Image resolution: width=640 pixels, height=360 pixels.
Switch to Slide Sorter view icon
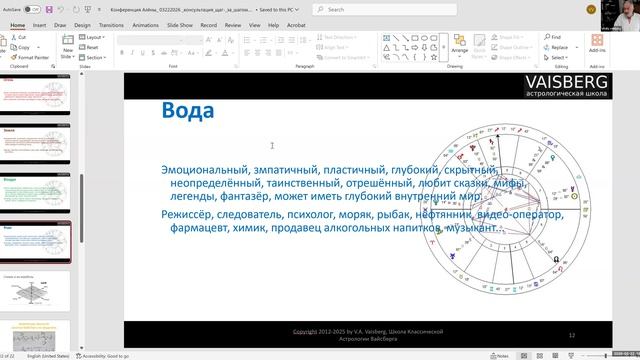coord(540,356)
